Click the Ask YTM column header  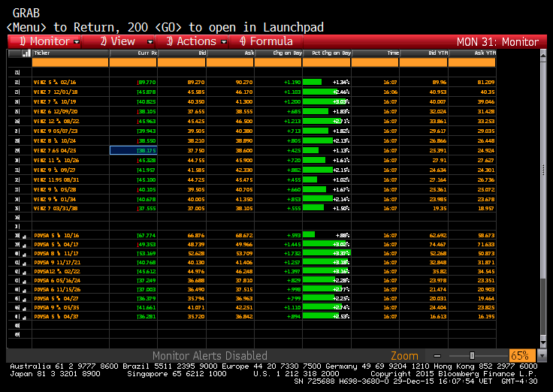[x=472, y=53]
